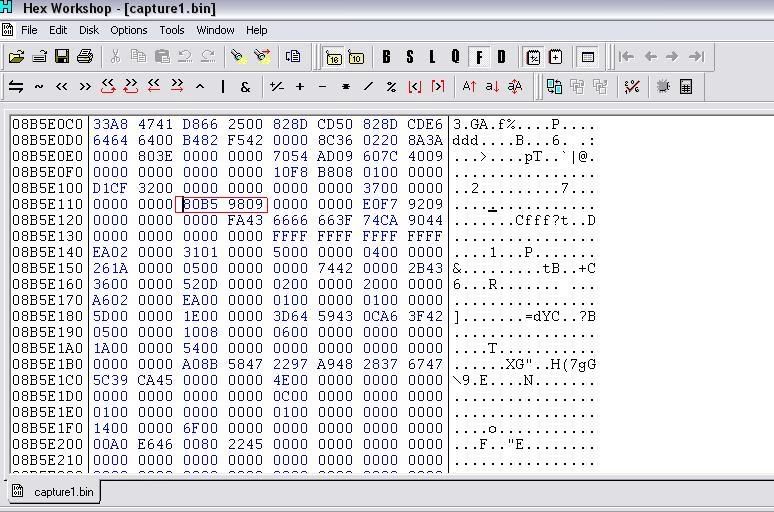Click block shift left (<< red arrow)
This screenshot has height=512, width=774.
click(x=154, y=86)
